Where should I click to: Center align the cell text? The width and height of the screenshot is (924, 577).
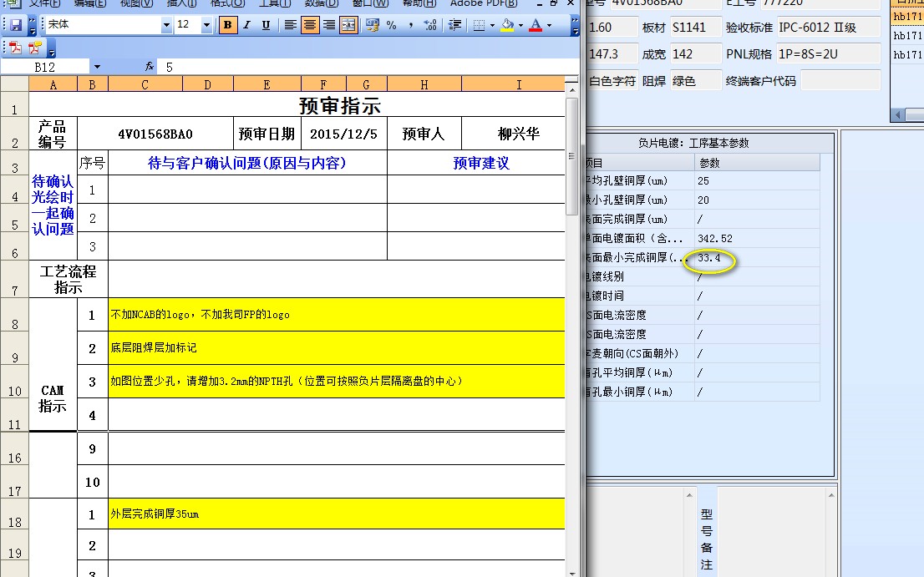coord(309,25)
